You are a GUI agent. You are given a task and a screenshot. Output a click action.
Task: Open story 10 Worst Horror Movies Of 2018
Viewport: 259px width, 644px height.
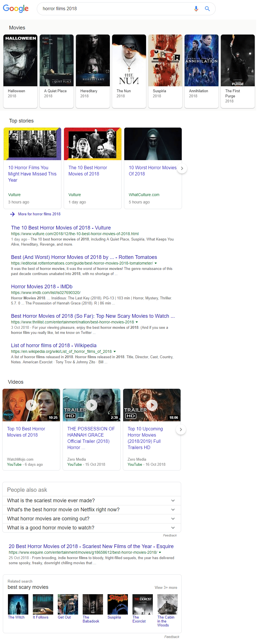(x=153, y=168)
